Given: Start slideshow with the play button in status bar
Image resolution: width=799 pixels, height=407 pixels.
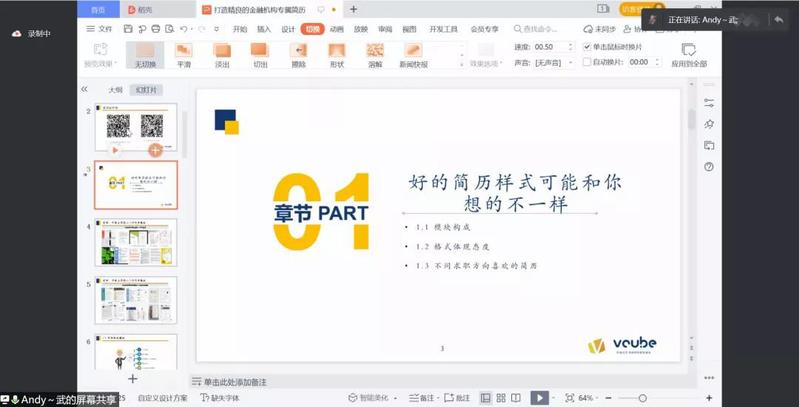Looking at the screenshot, I should pos(539,398).
